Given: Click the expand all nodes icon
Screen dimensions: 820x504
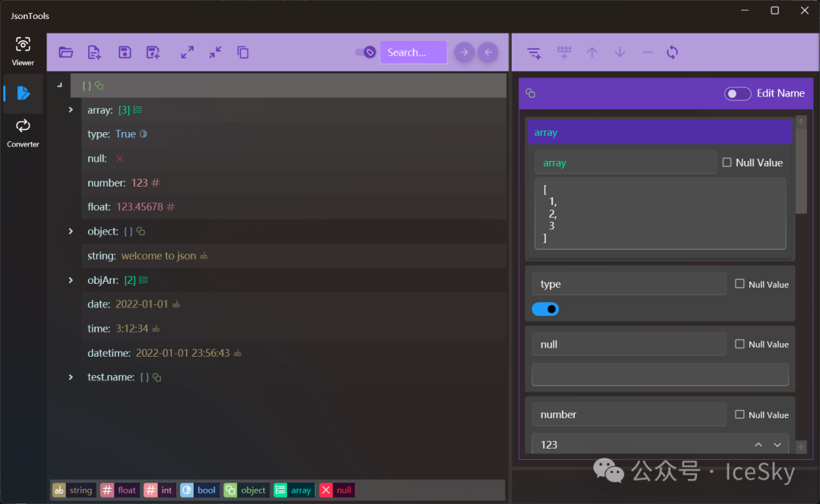Looking at the screenshot, I should 187,52.
